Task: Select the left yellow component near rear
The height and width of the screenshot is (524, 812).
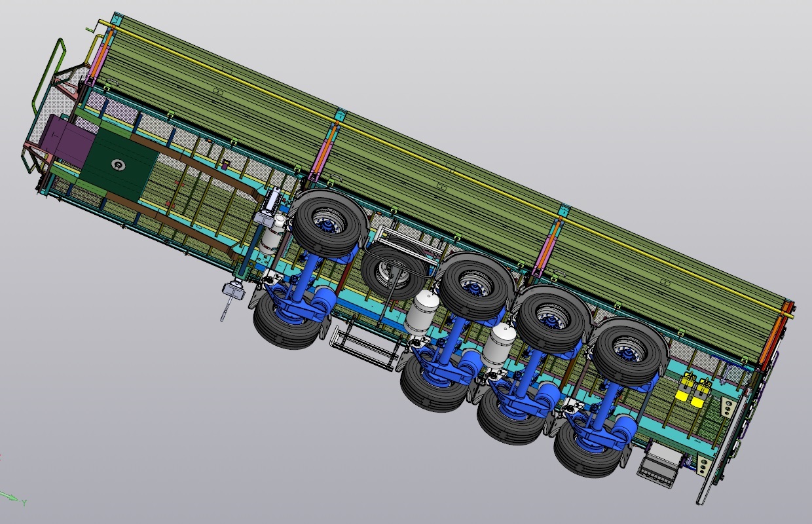Action: (x=684, y=388)
